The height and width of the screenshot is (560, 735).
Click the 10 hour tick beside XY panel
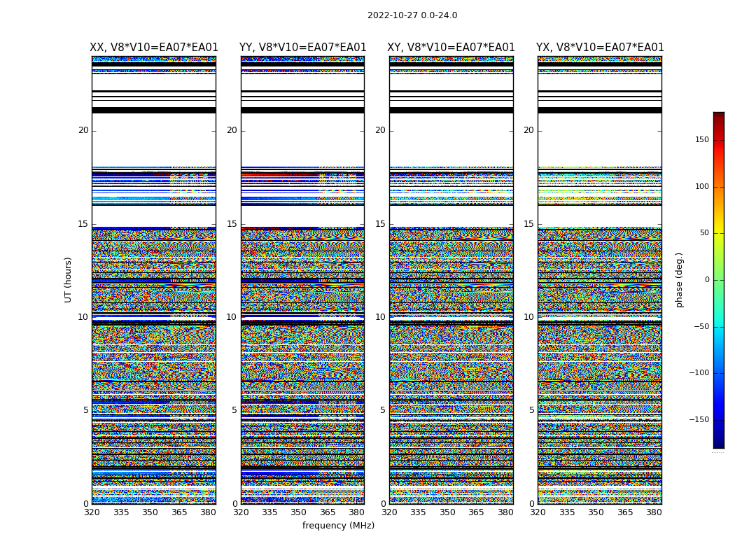pos(380,317)
